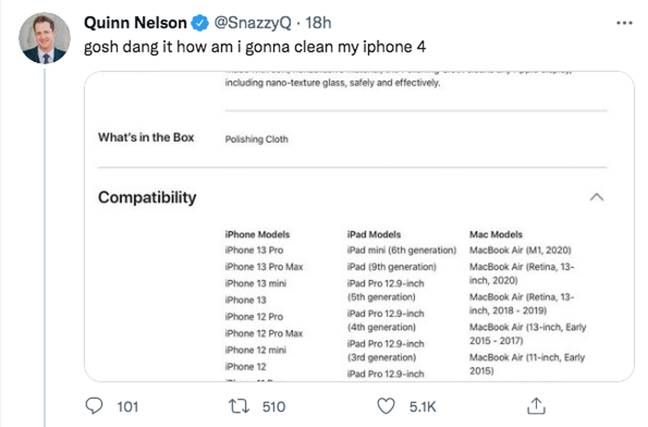Collapse the Compatibility section chevron
The width and height of the screenshot is (648, 427).
[x=596, y=197]
